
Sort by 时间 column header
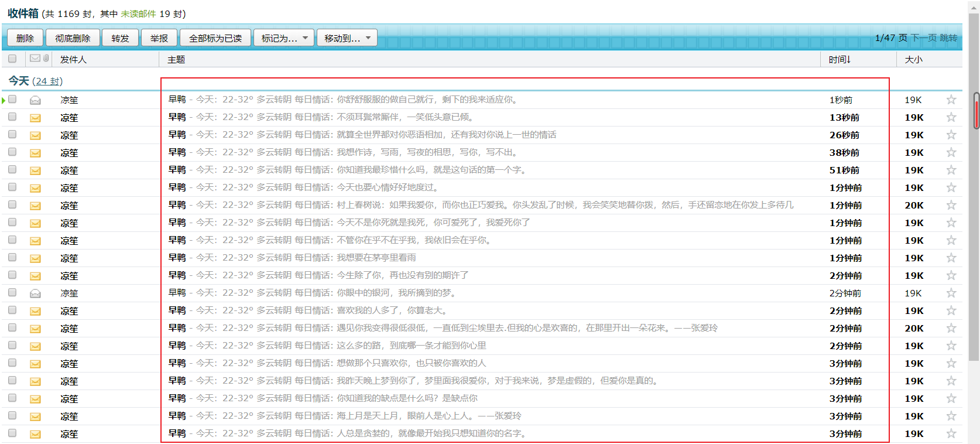point(839,60)
